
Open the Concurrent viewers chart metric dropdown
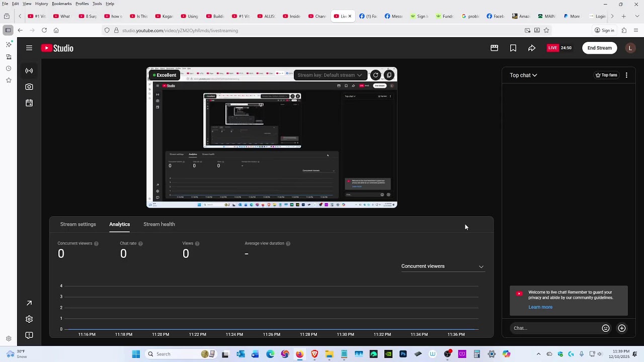point(443,266)
